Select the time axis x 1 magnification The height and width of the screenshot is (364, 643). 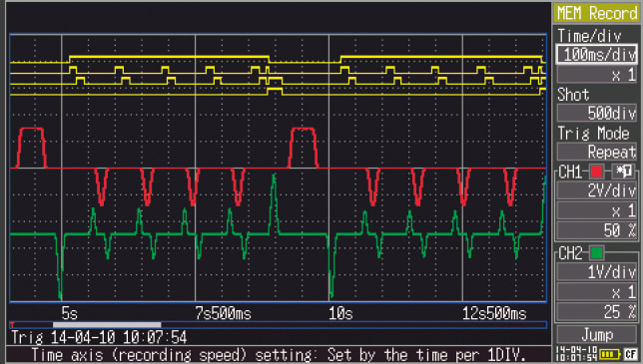pos(597,75)
